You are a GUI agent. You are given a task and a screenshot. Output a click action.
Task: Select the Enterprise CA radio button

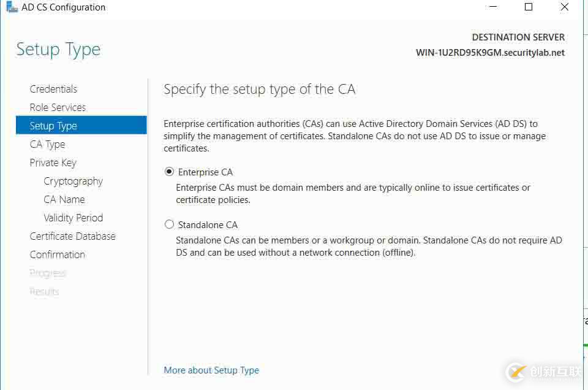[170, 172]
